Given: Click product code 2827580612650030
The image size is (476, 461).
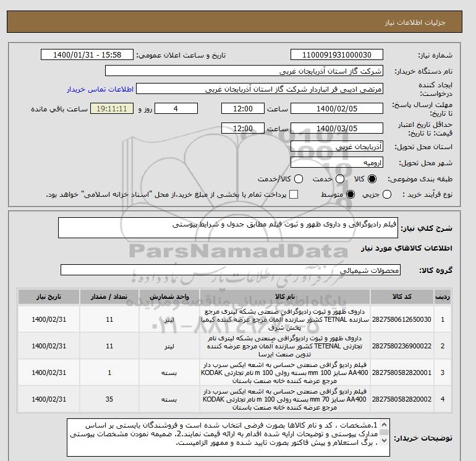Looking at the screenshot, I should (401, 319).
